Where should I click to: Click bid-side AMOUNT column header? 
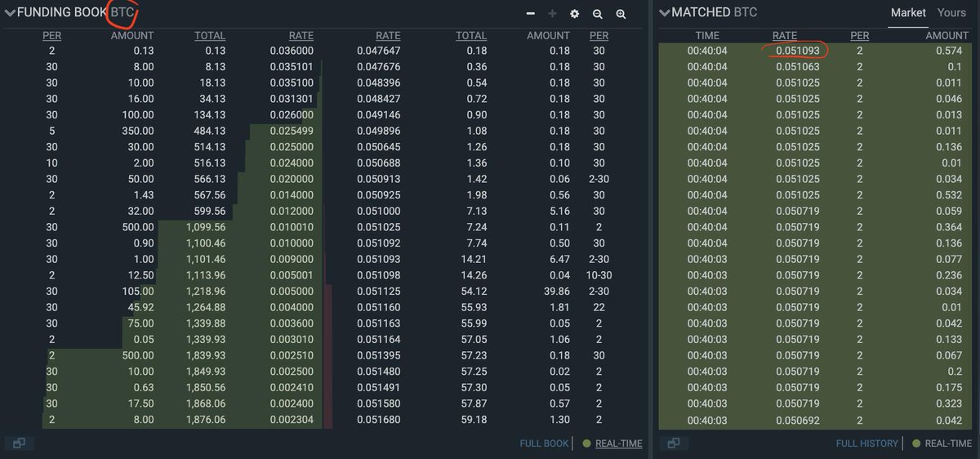click(131, 36)
